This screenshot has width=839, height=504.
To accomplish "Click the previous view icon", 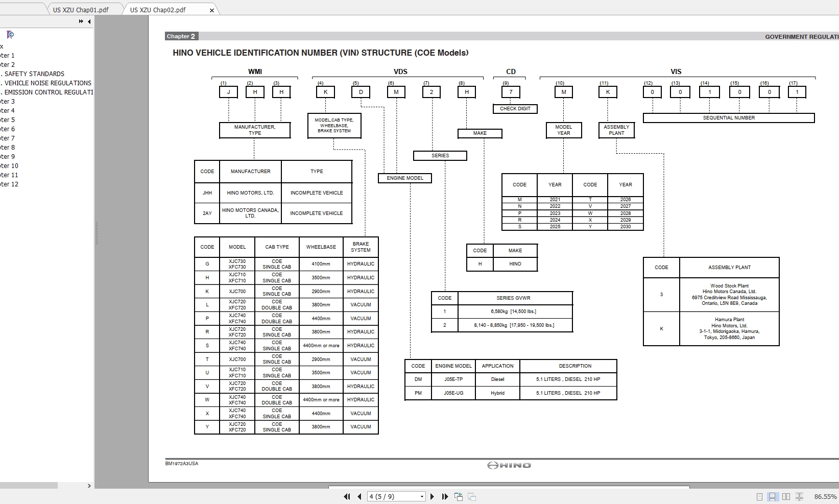I will click(459, 496).
